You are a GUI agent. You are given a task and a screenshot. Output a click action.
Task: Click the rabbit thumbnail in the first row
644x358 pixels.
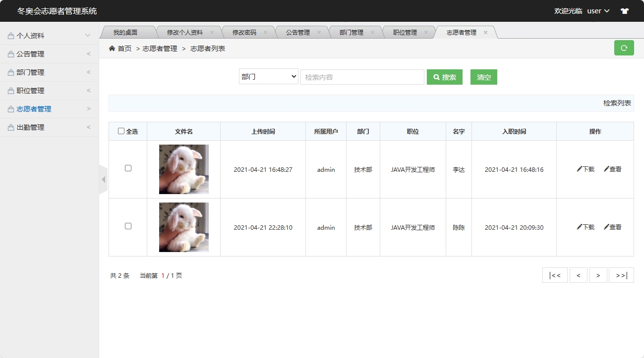pyautogui.click(x=183, y=168)
